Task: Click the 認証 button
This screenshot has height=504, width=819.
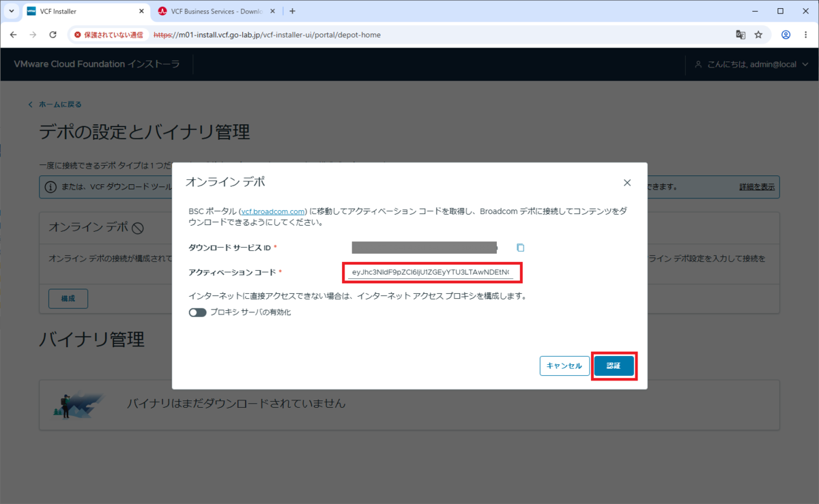Action: pyautogui.click(x=614, y=366)
